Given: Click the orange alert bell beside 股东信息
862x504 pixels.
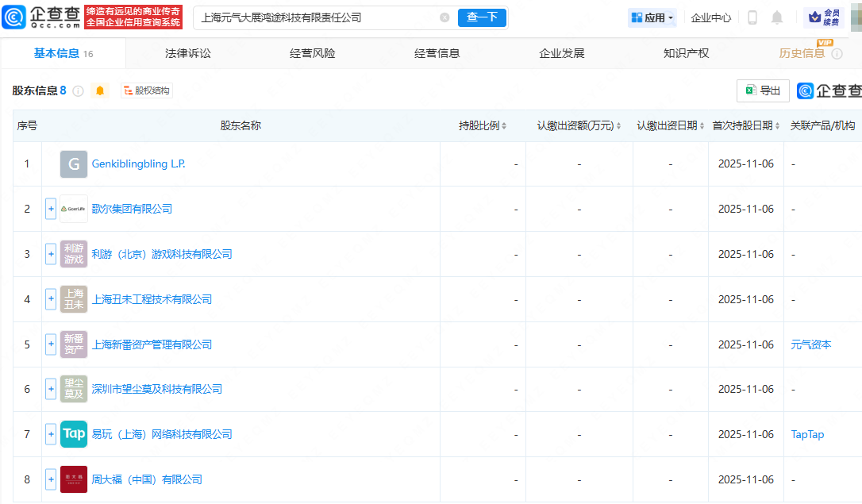Looking at the screenshot, I should coord(100,90).
